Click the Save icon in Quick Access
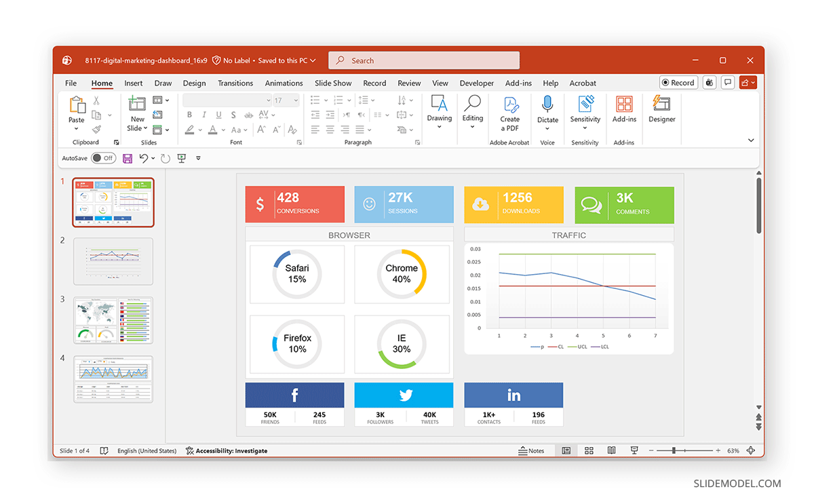The image size is (814, 504). 128,158
